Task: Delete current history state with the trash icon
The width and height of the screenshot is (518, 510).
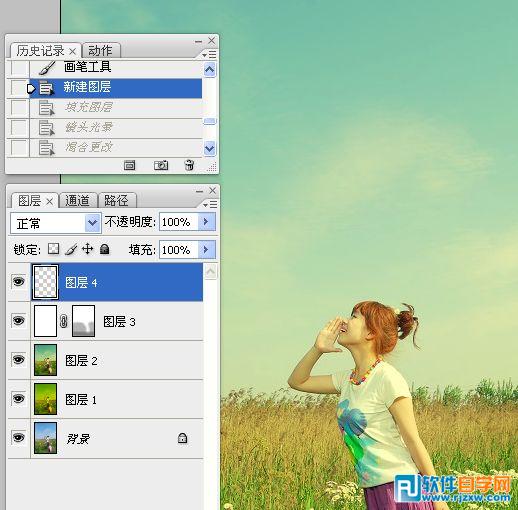Action: coord(189,165)
